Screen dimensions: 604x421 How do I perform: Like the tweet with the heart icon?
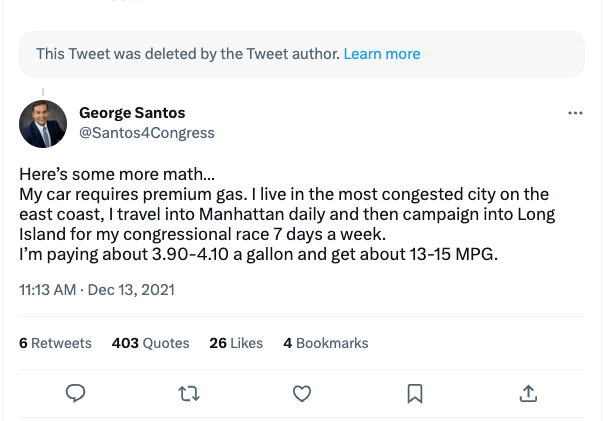(302, 394)
